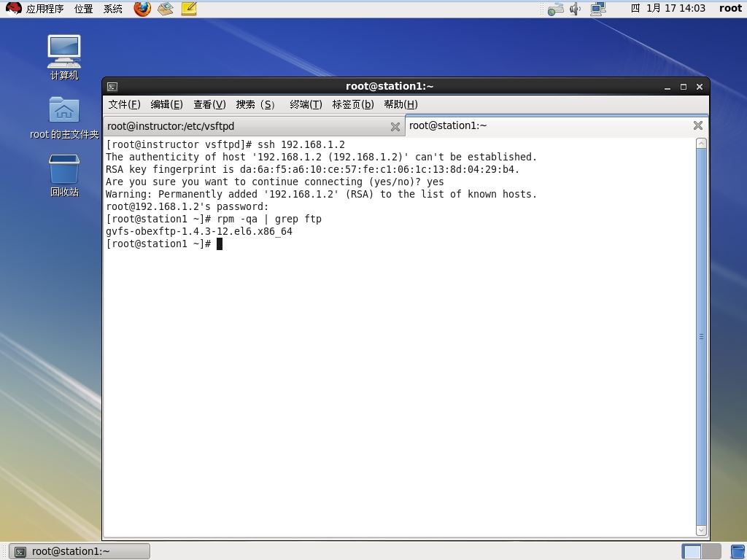Open terminal 查看(V) menu
The height and width of the screenshot is (560, 747).
(209, 104)
